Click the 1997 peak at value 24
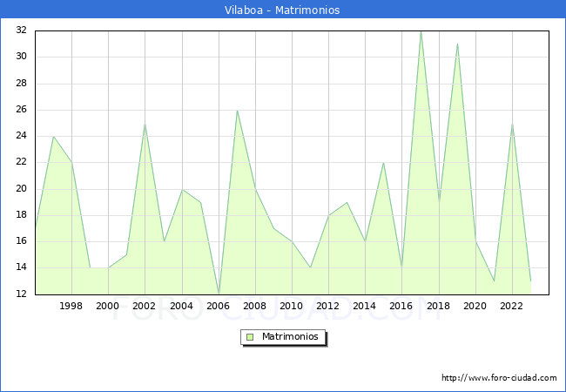 tap(53, 137)
